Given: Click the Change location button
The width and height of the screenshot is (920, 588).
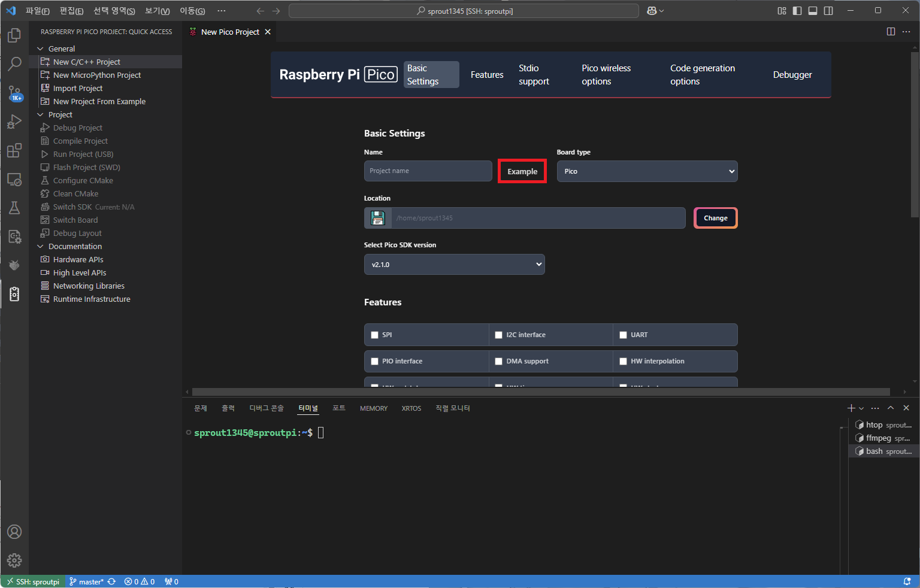Looking at the screenshot, I should (716, 218).
